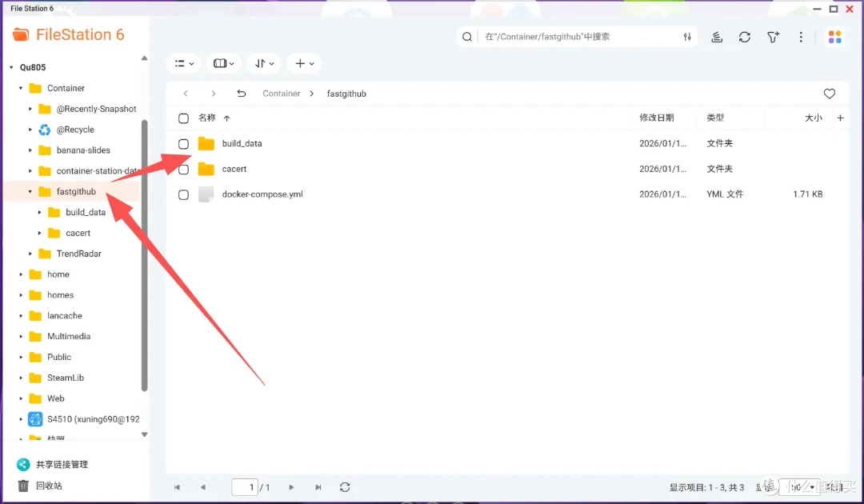The width and height of the screenshot is (864, 504).
Task: Add fastgithub to favorites with heart icon
Action: [830, 94]
